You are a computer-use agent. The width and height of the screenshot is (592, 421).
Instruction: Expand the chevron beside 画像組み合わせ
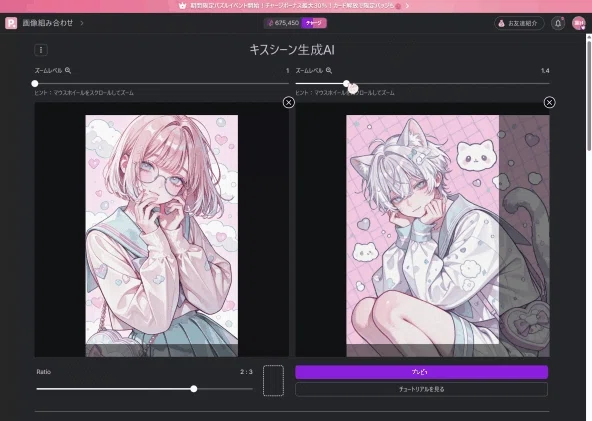[82, 23]
